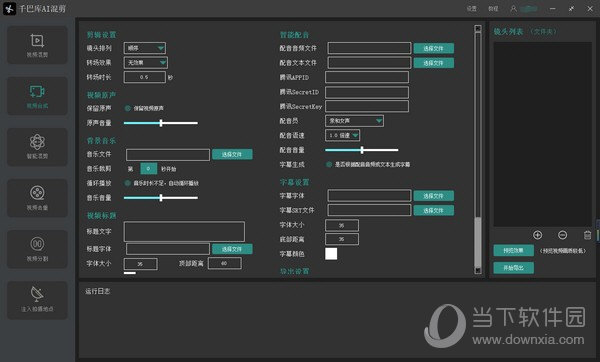This screenshot has height=362, width=600.
Task: Choose file for 音乐文件
Action: click(x=232, y=154)
